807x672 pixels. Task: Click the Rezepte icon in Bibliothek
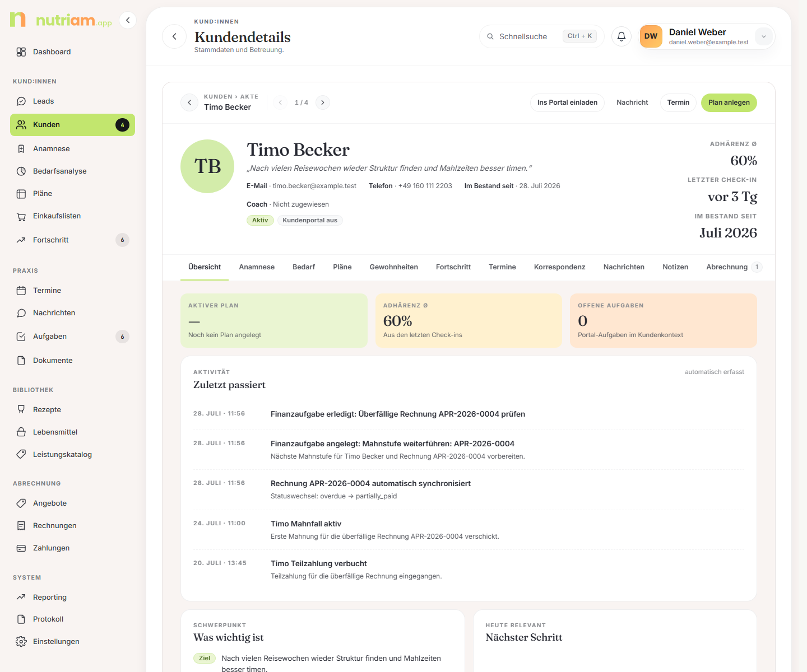21,410
